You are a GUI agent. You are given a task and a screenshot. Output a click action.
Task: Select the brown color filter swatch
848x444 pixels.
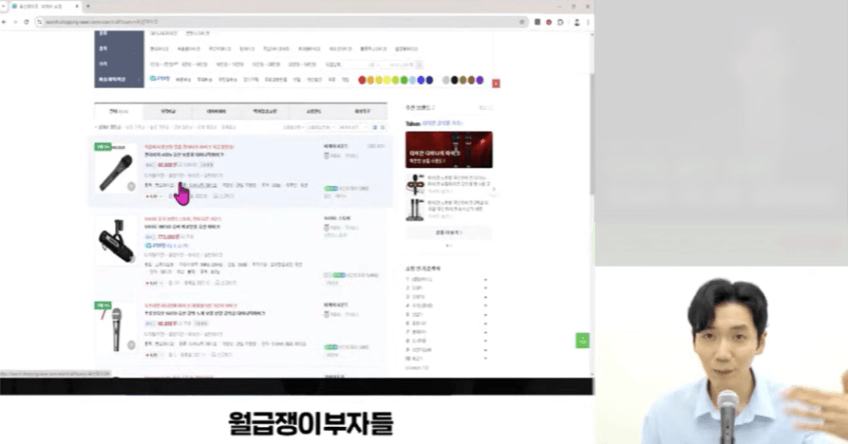[471, 80]
